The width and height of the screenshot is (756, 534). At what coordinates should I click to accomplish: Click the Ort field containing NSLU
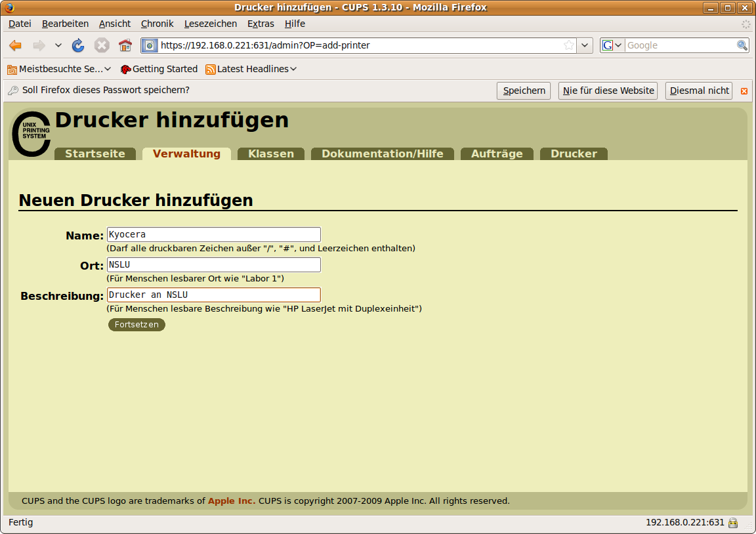tap(213, 264)
